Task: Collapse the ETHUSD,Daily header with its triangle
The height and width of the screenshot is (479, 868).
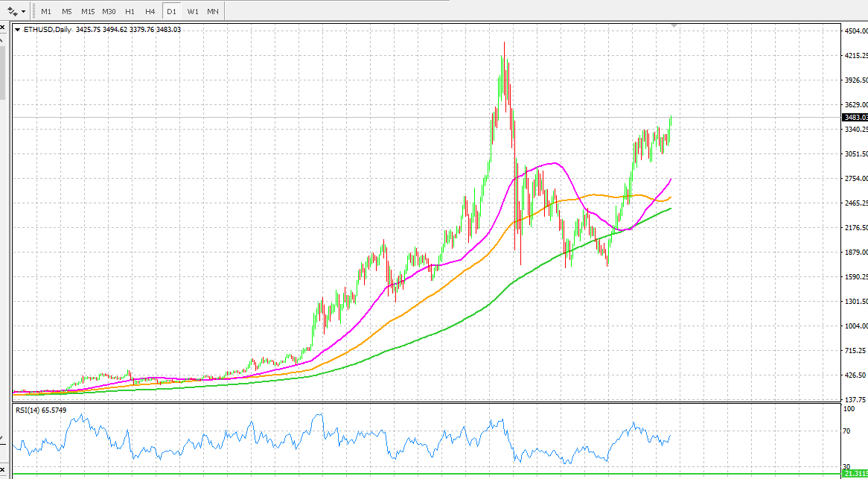Action: tap(16, 29)
